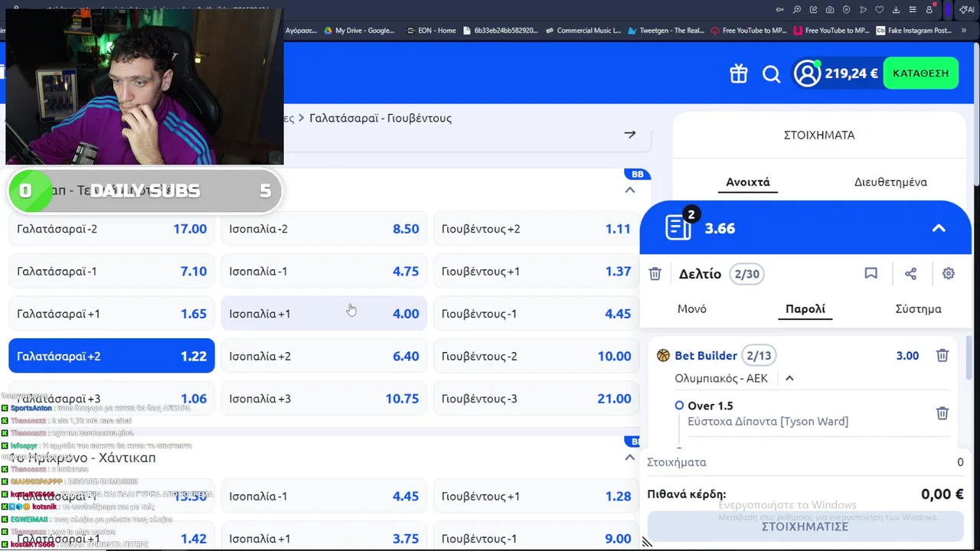The width and height of the screenshot is (980, 551).
Task: Click the browser password key icon
Action: tap(780, 9)
